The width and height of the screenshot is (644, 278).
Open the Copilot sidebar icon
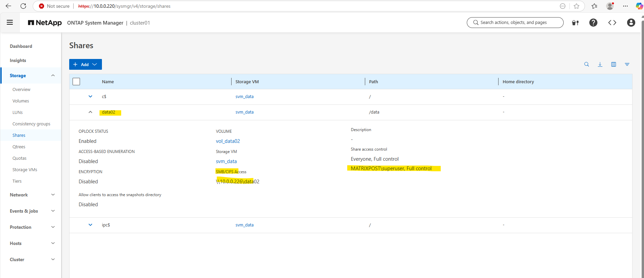[639, 6]
